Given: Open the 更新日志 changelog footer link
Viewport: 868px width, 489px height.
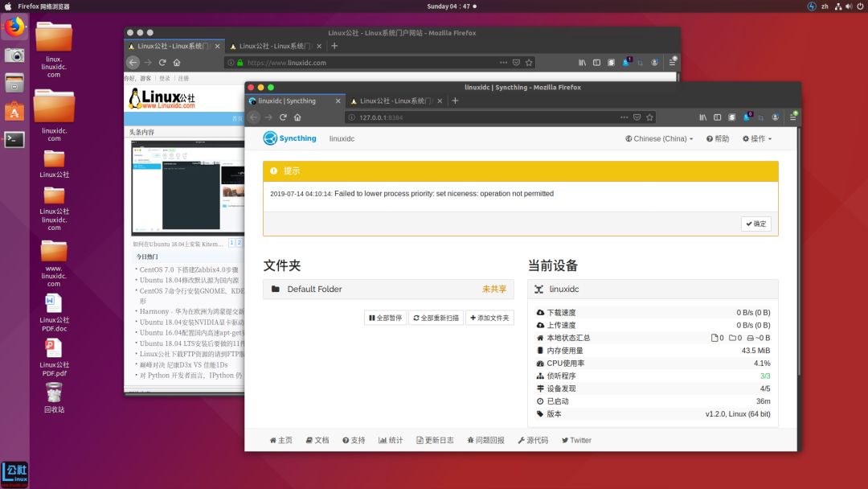Looking at the screenshot, I should pos(435,440).
